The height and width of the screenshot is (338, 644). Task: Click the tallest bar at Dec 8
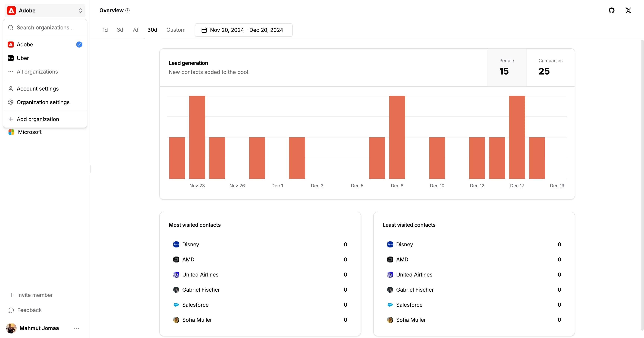click(x=397, y=137)
